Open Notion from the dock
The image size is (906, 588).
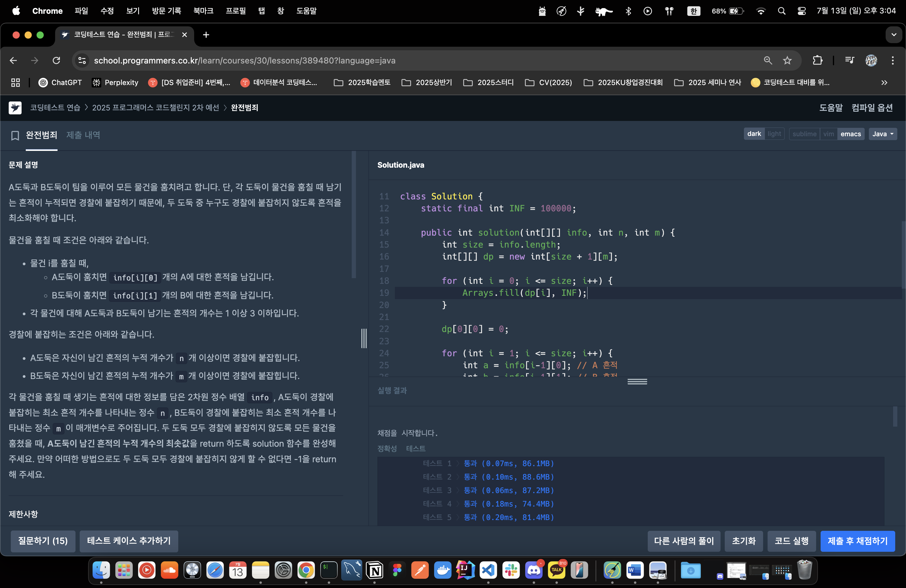pyautogui.click(x=375, y=570)
